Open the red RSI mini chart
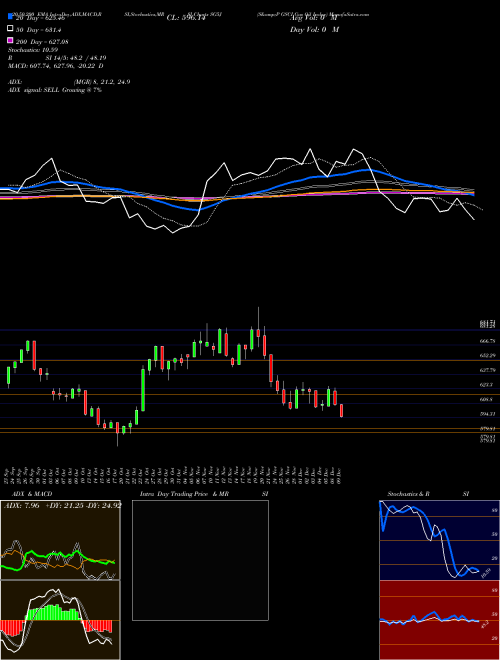 [439, 620]
